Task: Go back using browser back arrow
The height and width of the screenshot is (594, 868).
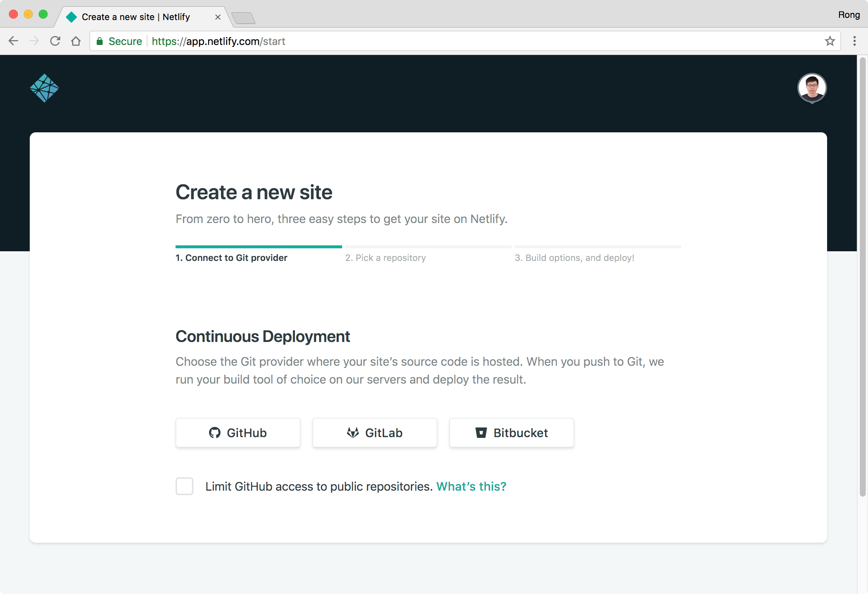Action: click(x=13, y=41)
